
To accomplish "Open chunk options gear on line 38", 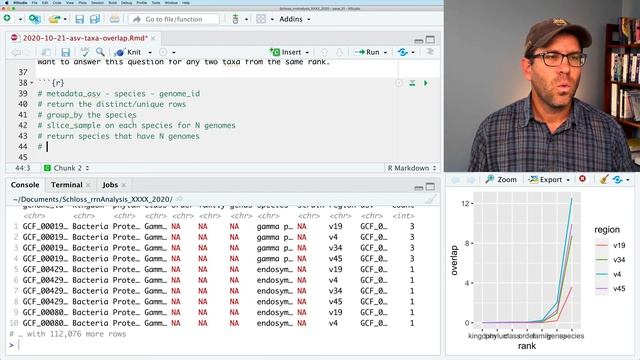I will point(399,83).
